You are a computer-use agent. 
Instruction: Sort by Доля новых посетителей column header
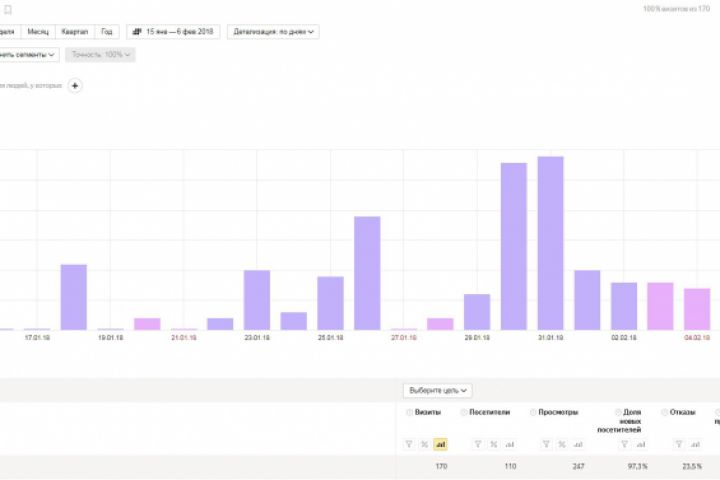(619, 421)
